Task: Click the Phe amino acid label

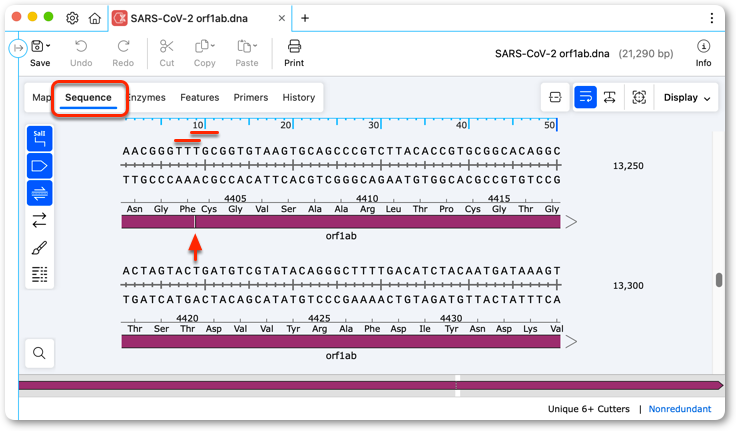Action: [187, 209]
